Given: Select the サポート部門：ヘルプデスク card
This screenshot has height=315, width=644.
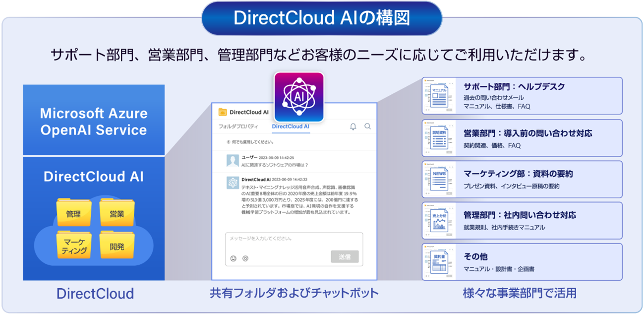Looking at the screenshot, I should tap(522, 96).
